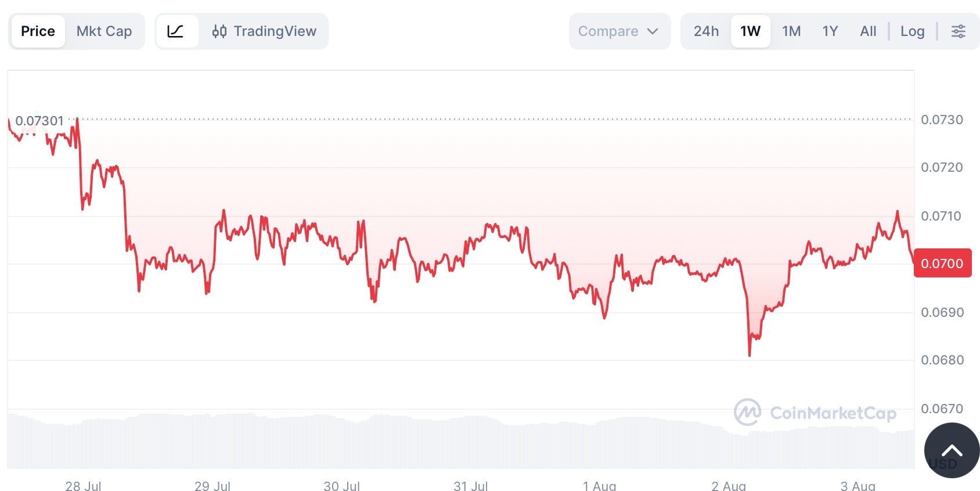Select the line chart view icon
Screen dimensions: 980x491
tap(176, 31)
